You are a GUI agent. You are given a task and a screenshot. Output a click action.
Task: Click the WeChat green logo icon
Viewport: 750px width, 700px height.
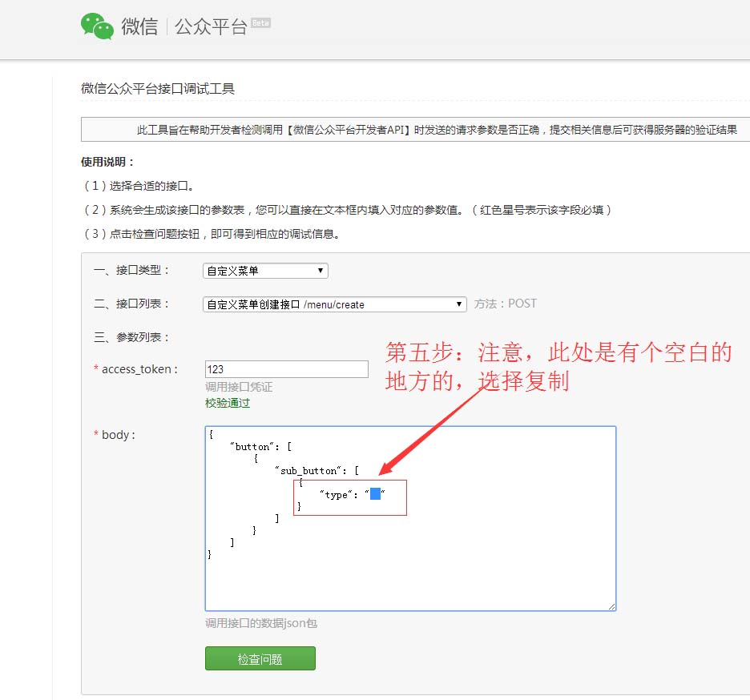96,26
